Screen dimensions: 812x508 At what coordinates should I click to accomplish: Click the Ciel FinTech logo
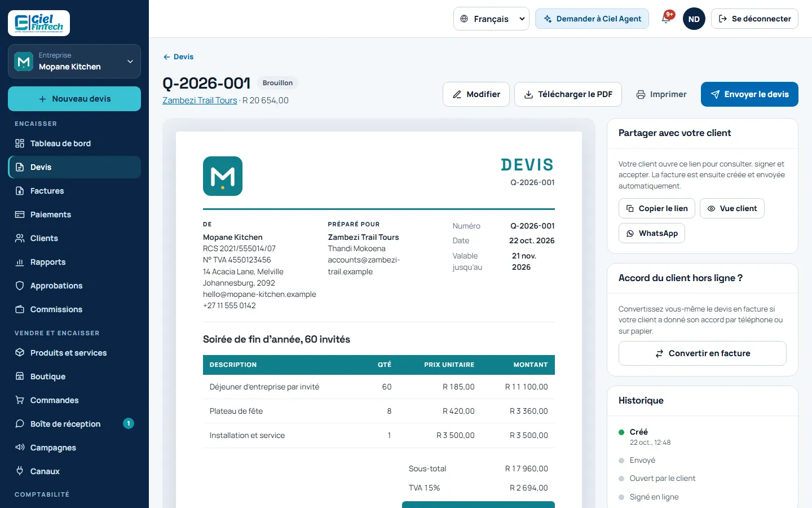click(39, 23)
